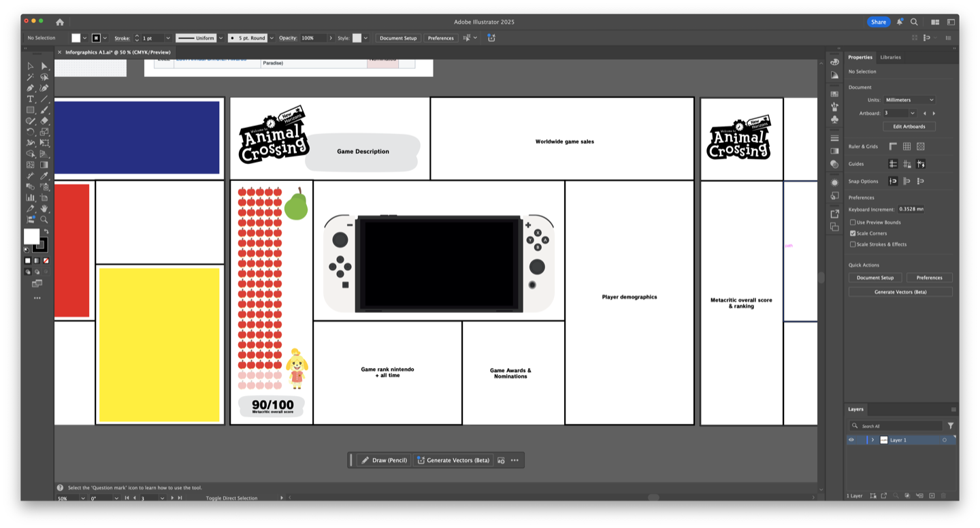Toggle Lock Guides button
This screenshot has height=528, width=980.
click(x=907, y=164)
